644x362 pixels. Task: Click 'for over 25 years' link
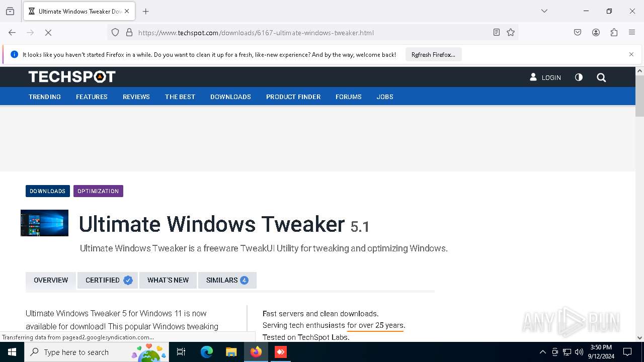click(x=375, y=325)
